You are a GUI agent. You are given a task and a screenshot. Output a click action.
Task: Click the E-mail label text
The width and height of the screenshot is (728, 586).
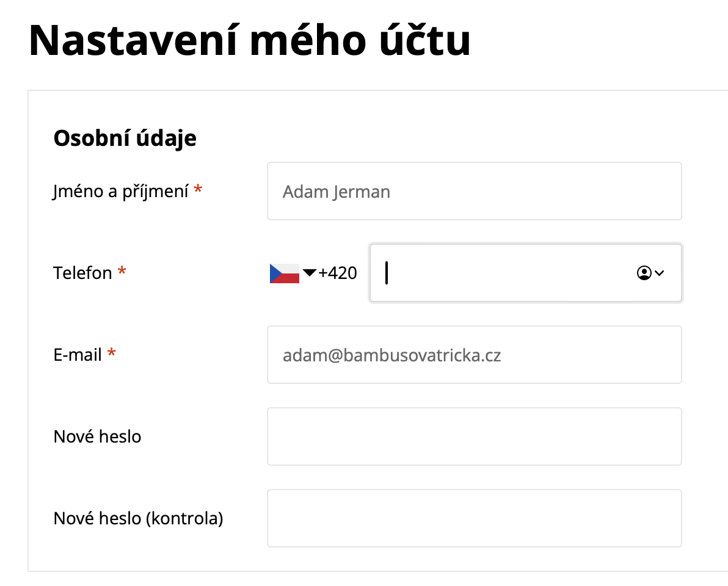coord(78,355)
